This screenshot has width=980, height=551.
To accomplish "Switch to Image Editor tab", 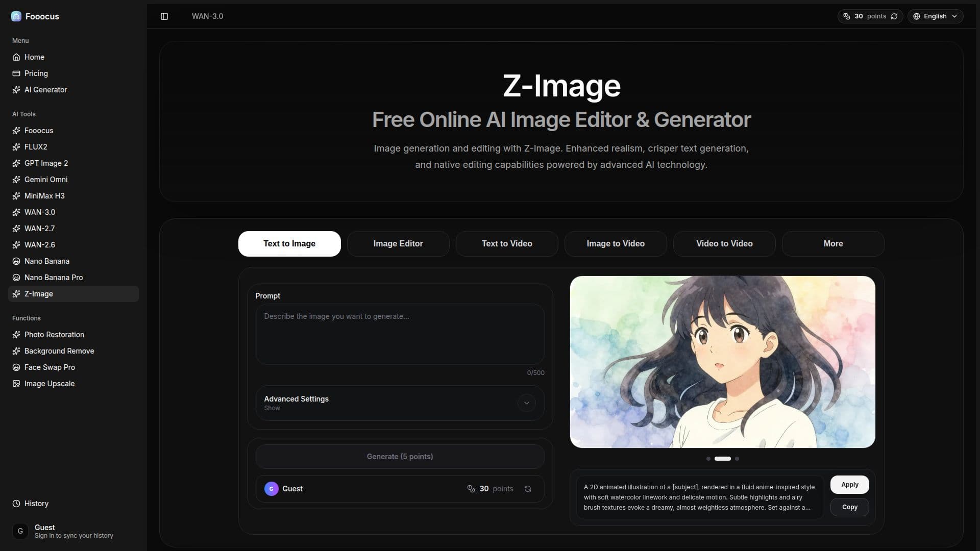I will (x=398, y=244).
